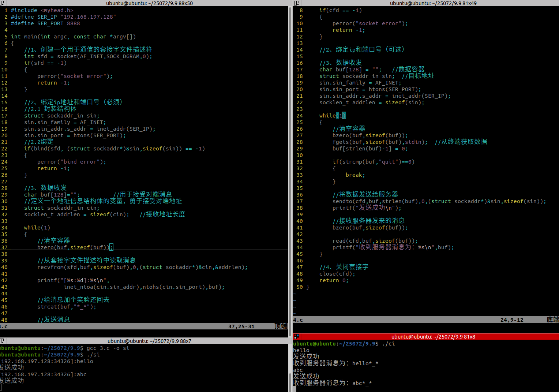The width and height of the screenshot is (559, 392).
Task: Click the inet_ntoa(cin.sin_addr) argument line
Action: tap(144, 287)
